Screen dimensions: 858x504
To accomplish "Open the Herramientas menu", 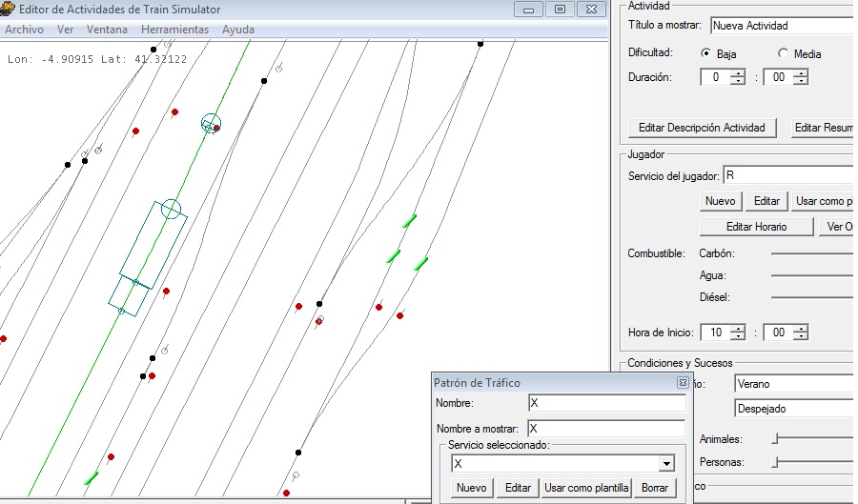I will [174, 30].
